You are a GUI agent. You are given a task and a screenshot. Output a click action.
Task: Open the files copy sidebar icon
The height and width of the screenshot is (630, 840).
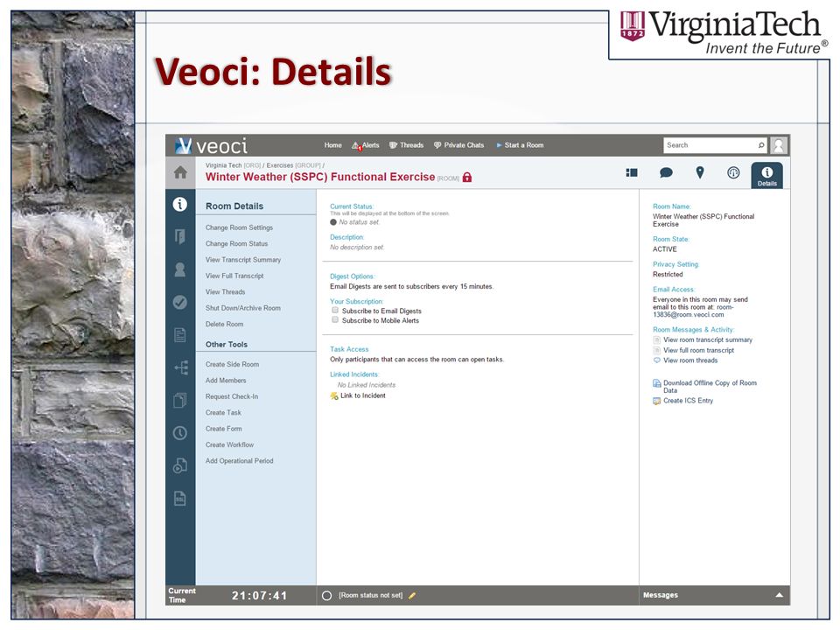[180, 400]
